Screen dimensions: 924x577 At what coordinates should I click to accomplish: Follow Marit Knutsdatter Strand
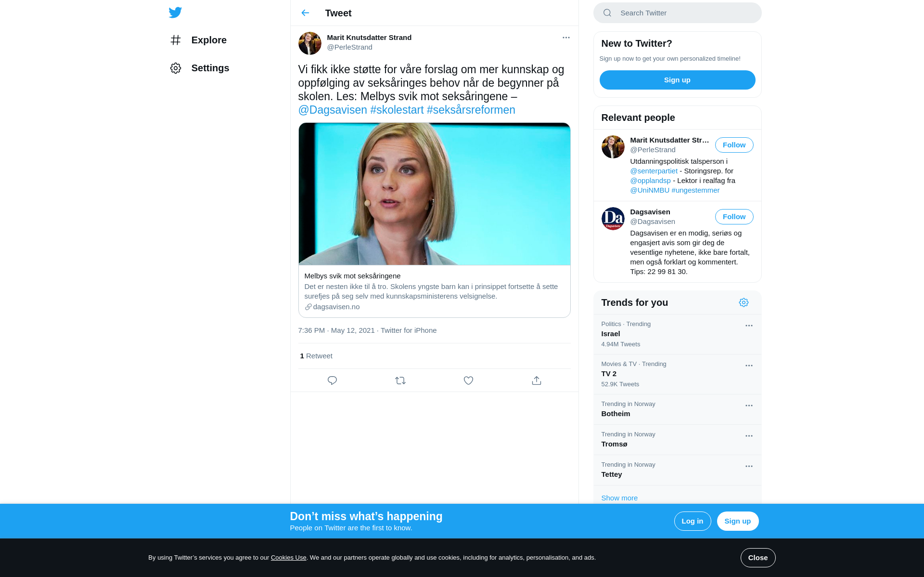(734, 145)
